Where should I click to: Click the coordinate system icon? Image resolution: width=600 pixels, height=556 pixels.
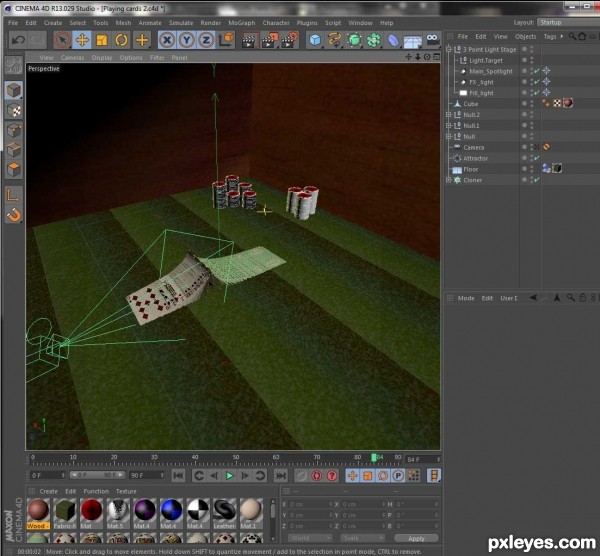coord(226,40)
